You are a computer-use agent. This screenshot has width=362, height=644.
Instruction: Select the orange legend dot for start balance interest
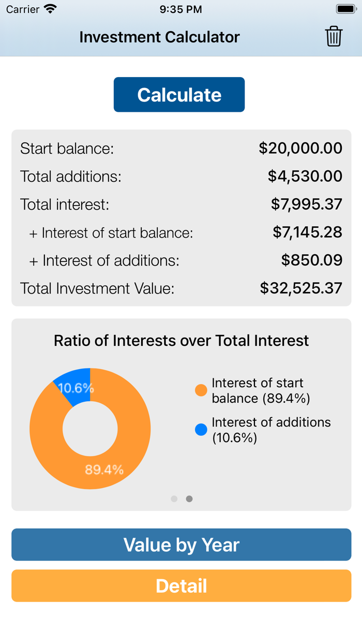point(201,390)
